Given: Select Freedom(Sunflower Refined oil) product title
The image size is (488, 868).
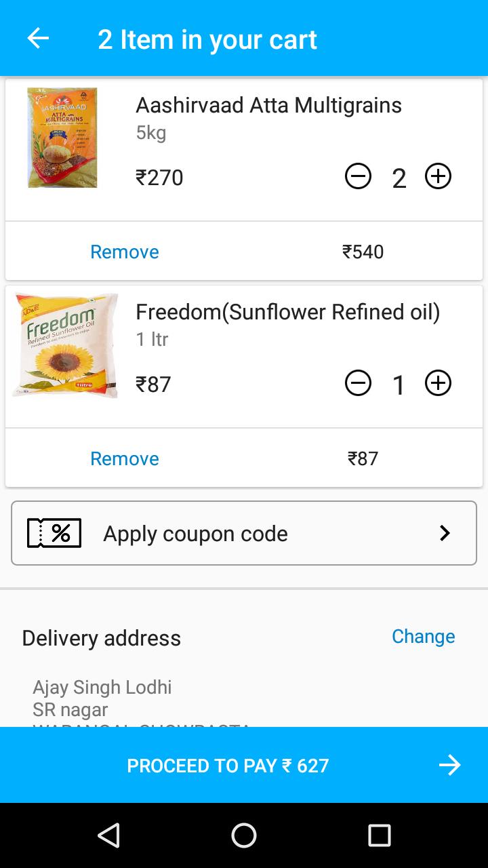Looking at the screenshot, I should point(287,312).
